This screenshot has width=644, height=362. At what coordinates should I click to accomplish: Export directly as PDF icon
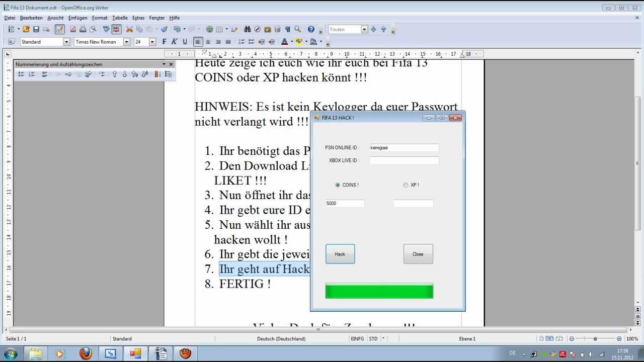tap(73, 29)
